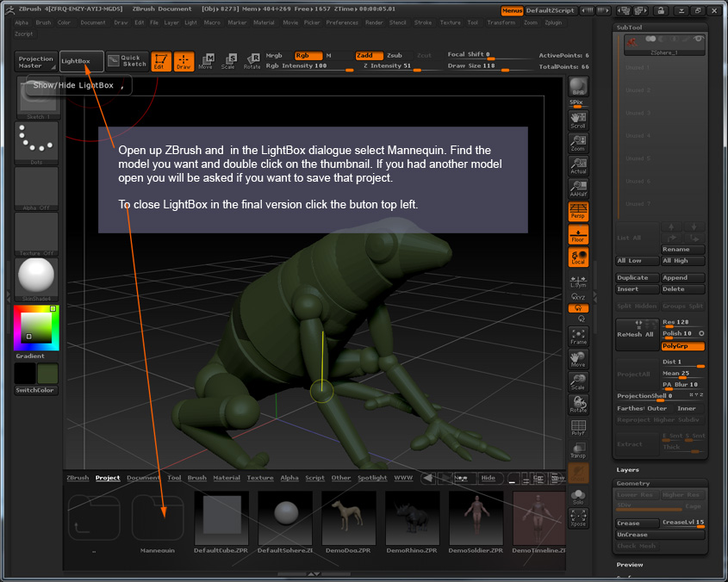Open the Render menu
The width and height of the screenshot is (728, 582).
pyautogui.click(x=374, y=22)
